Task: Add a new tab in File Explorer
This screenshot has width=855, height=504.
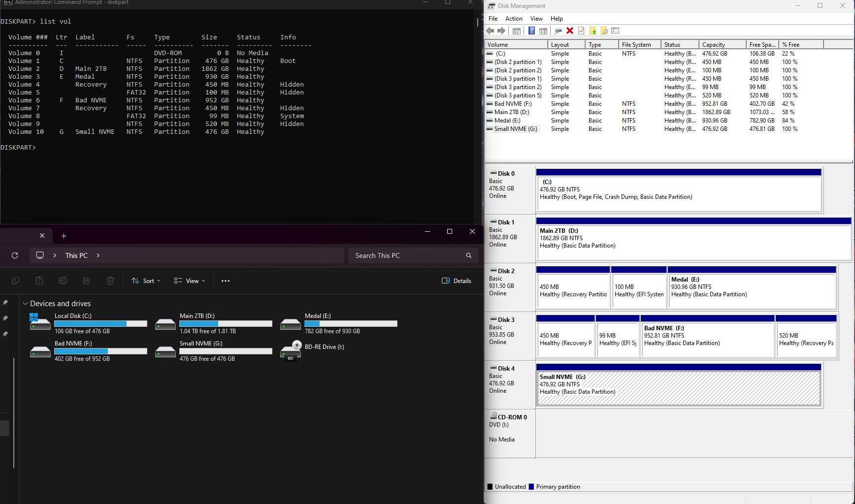Action: [64, 236]
